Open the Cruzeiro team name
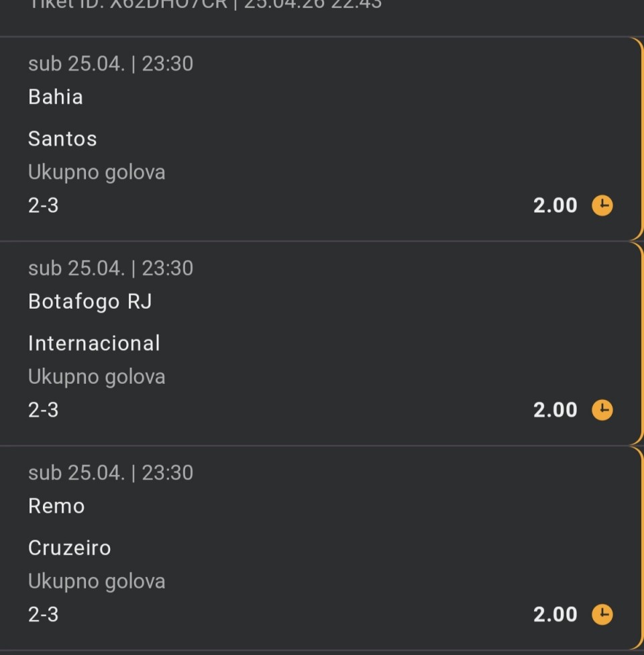 (x=70, y=548)
